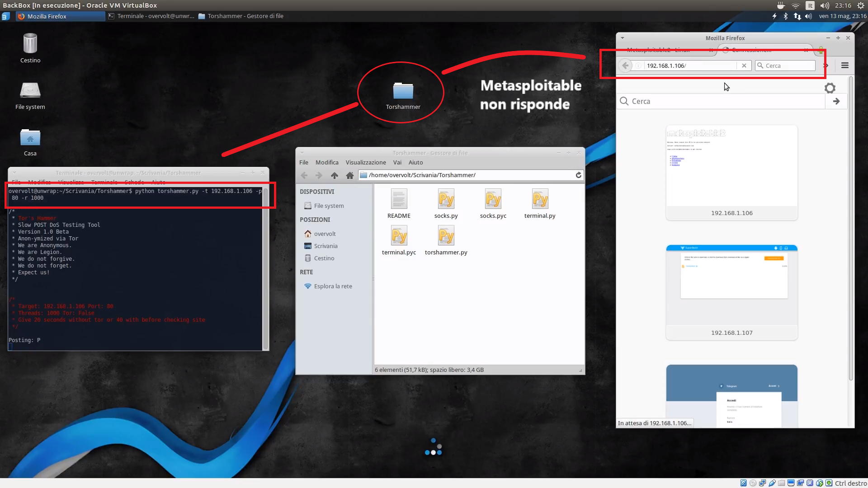The height and width of the screenshot is (488, 868).
Task: Expand Firefox toolbar overflow chevron
Action: pos(826,66)
